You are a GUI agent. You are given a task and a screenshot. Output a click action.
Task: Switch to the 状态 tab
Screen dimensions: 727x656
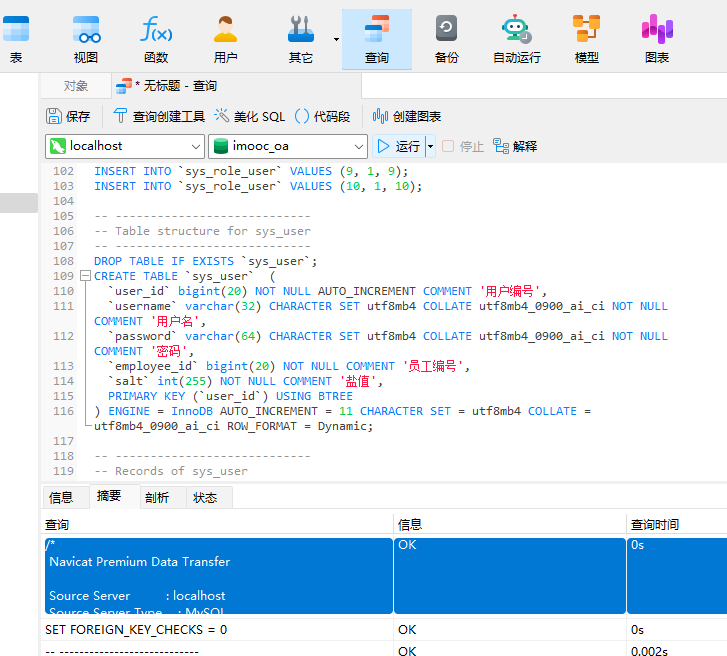coord(205,497)
